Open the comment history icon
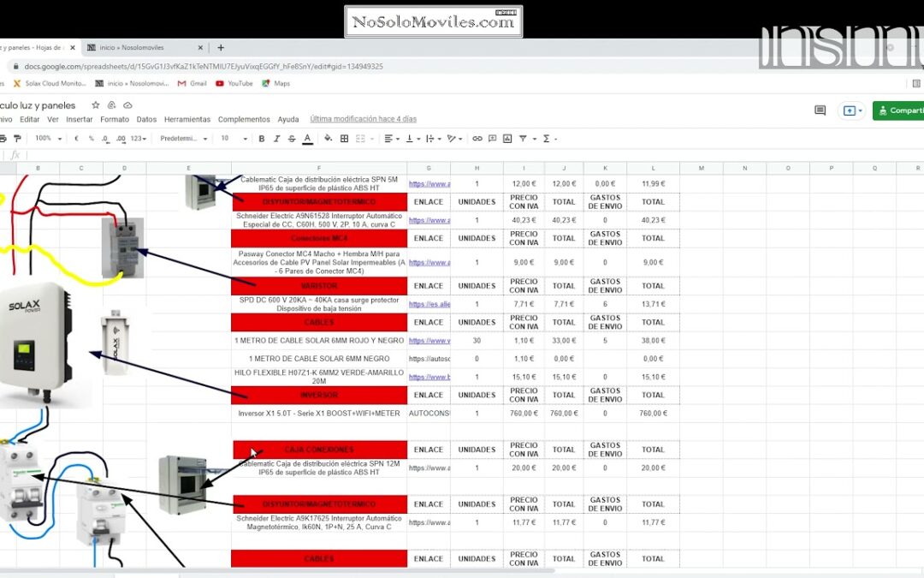This screenshot has width=924, height=578. (820, 110)
